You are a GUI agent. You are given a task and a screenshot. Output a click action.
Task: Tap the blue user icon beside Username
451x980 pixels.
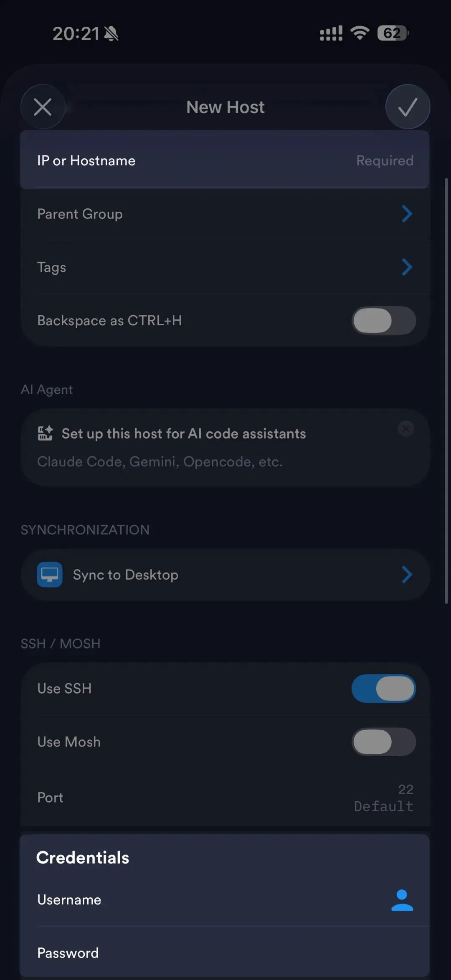[402, 900]
